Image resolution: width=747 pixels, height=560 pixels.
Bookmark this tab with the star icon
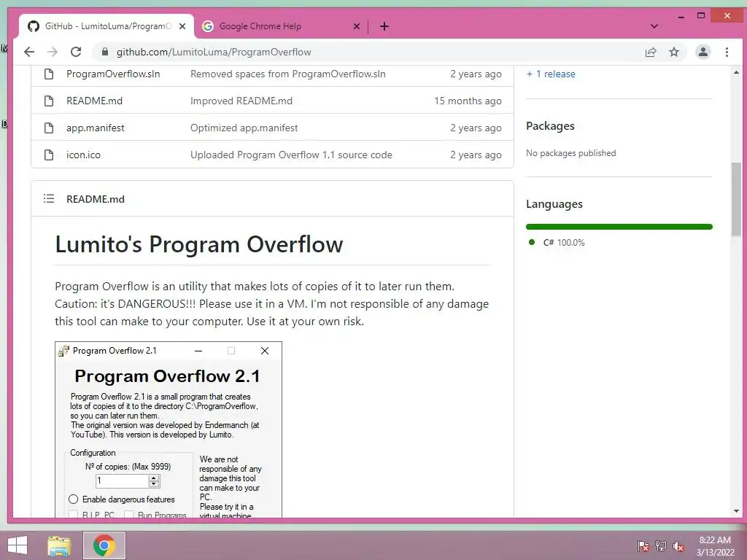click(x=673, y=52)
